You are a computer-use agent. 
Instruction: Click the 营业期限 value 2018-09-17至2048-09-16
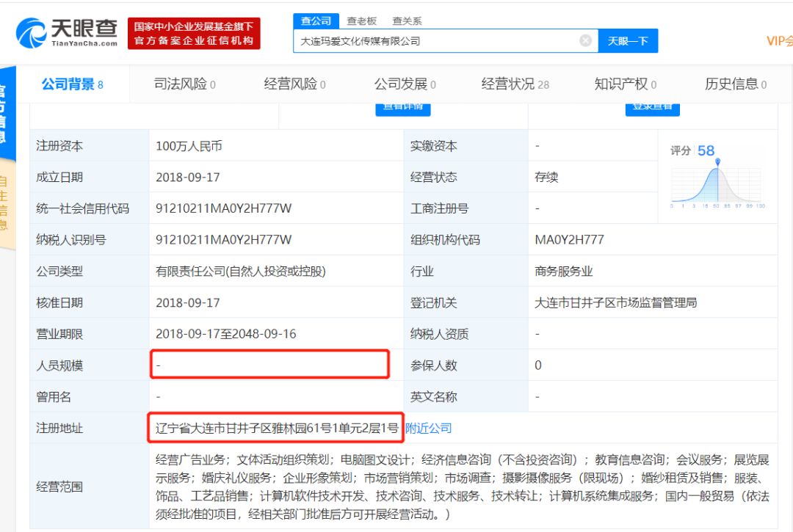click(x=225, y=334)
